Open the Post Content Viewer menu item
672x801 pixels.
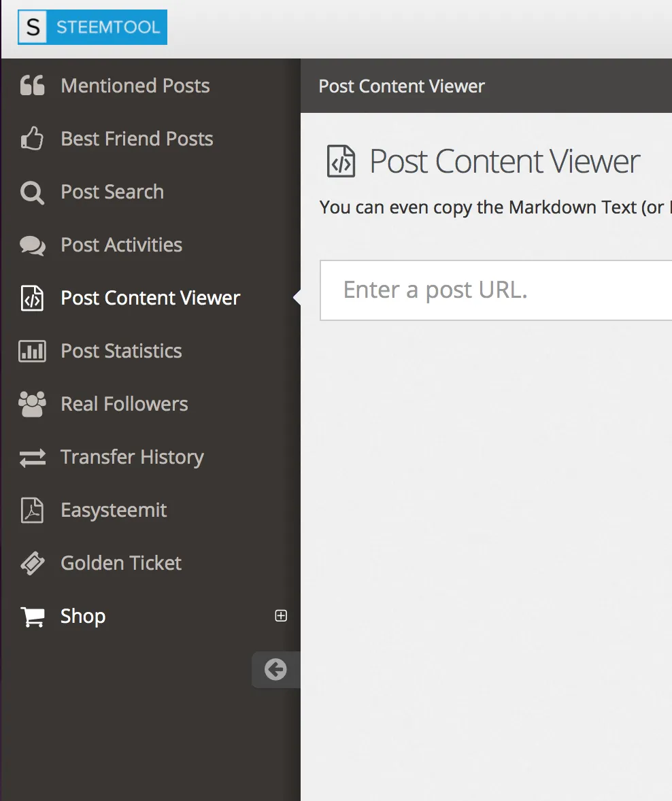(x=150, y=298)
